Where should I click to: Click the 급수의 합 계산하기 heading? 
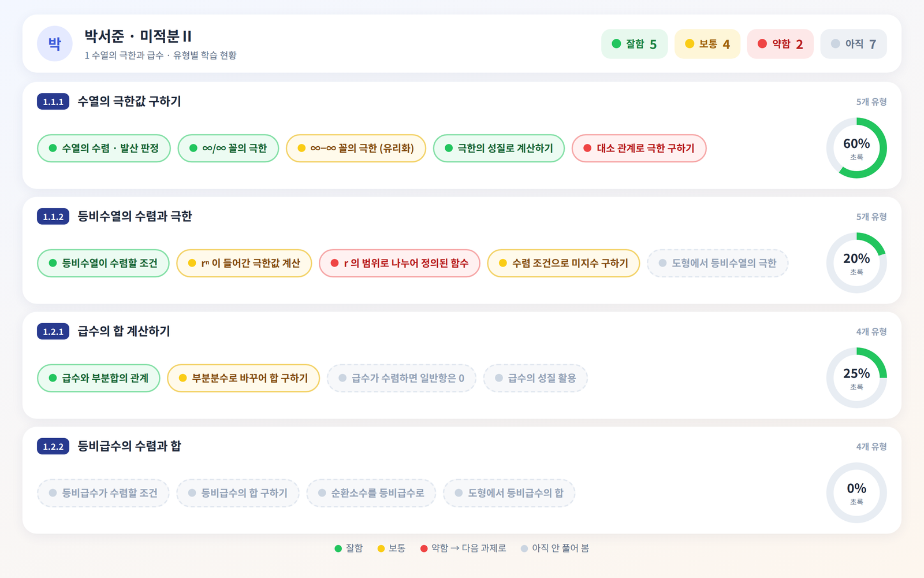[x=124, y=332]
